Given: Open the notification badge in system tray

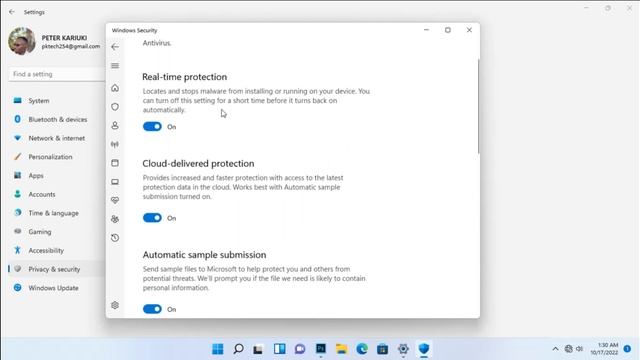Looking at the screenshot, I should click(x=627, y=349).
